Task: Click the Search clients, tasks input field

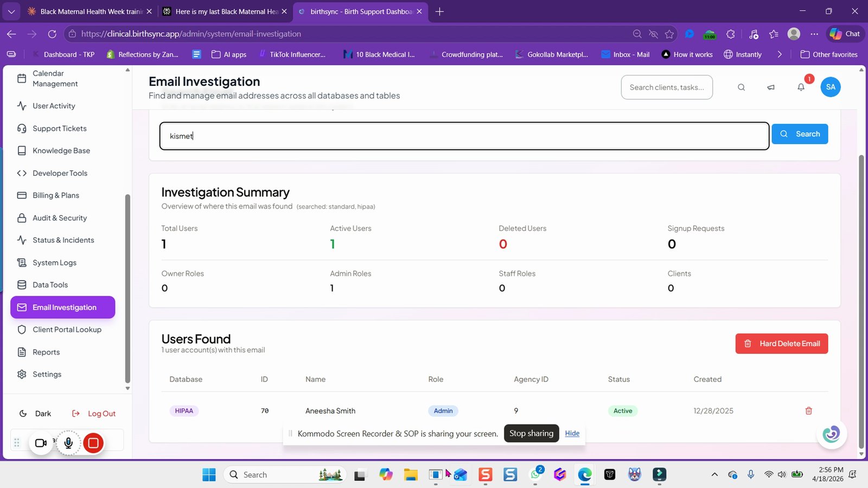Action: pos(667,87)
